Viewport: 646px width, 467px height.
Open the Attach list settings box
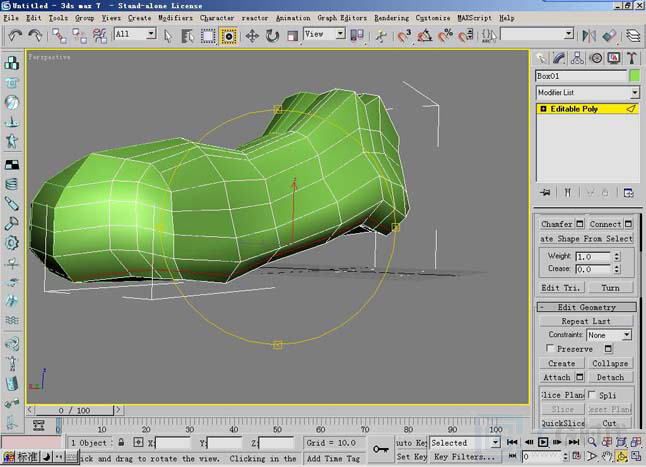coord(580,377)
